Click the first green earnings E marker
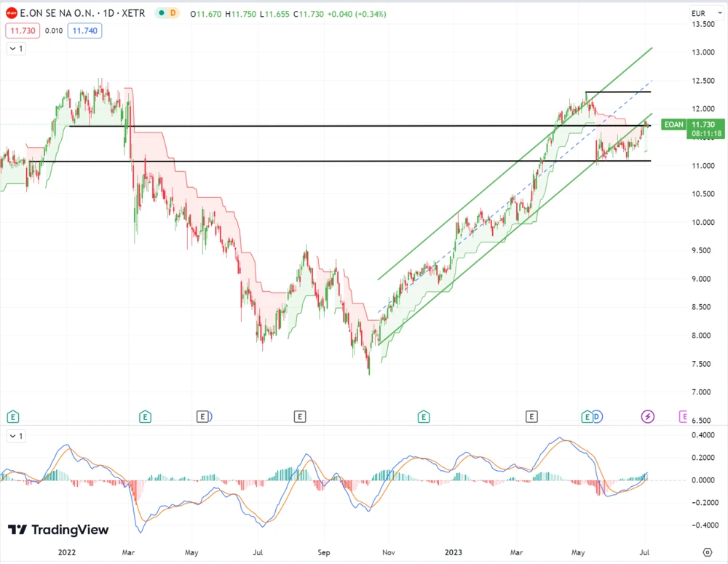Image resolution: width=728 pixels, height=564 pixels. click(12, 416)
